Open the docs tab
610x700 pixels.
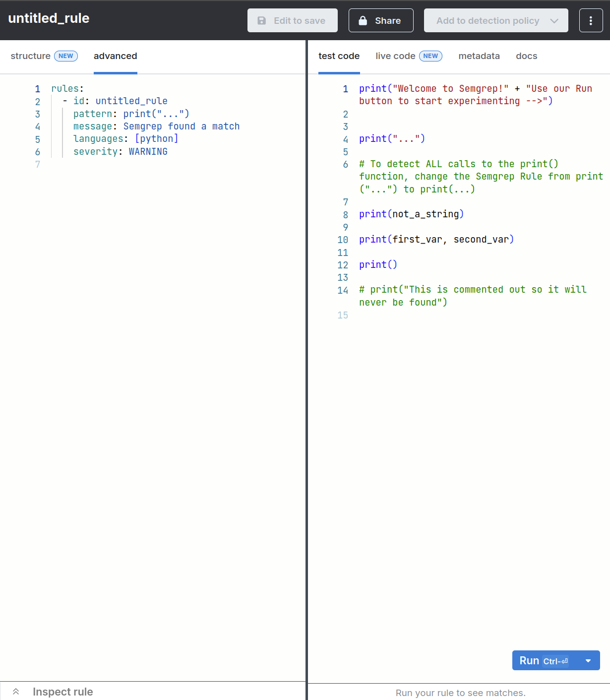click(526, 56)
